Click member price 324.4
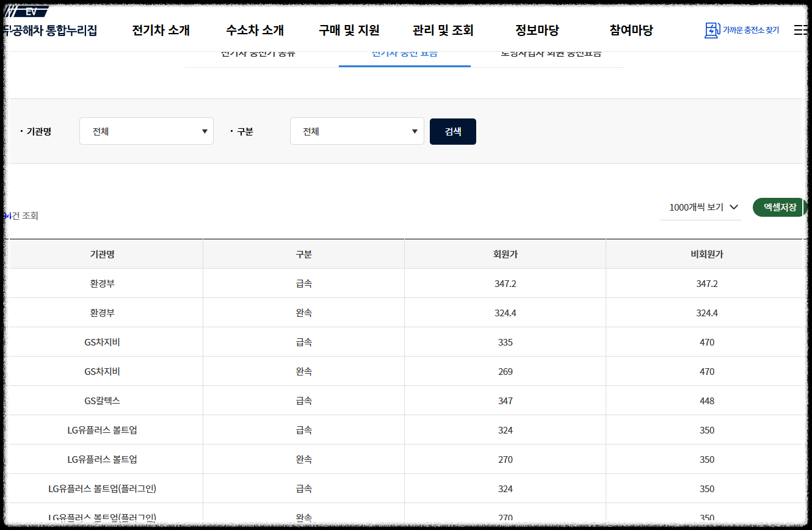This screenshot has width=812, height=530. (x=506, y=313)
